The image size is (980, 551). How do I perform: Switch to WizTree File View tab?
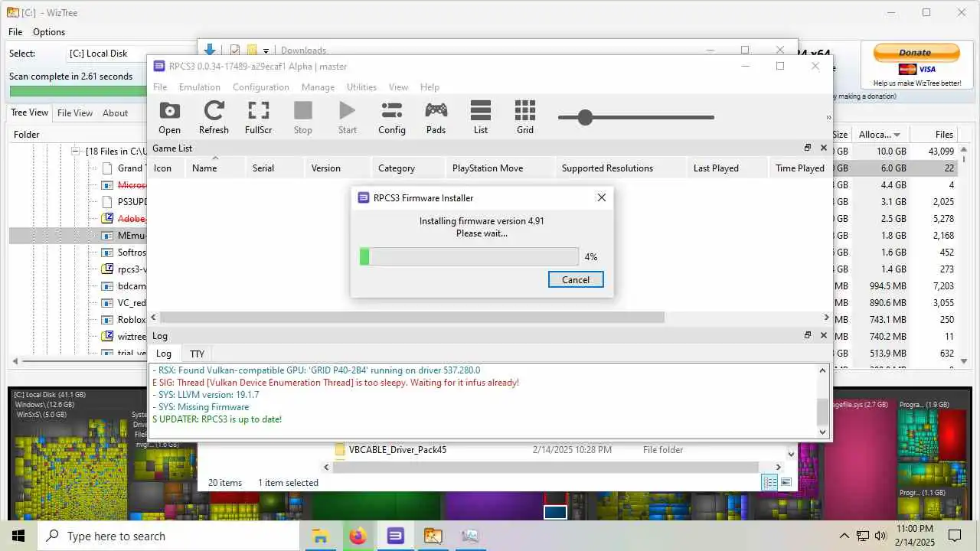coord(75,112)
